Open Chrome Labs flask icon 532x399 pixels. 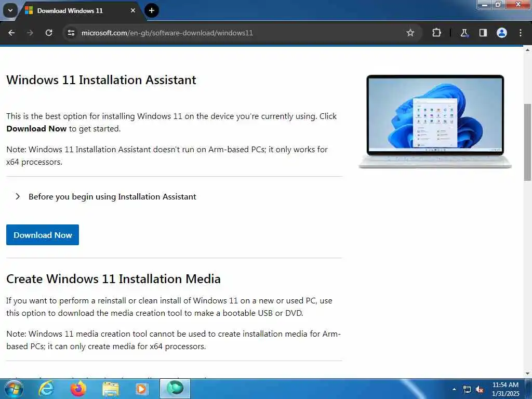[464, 33]
